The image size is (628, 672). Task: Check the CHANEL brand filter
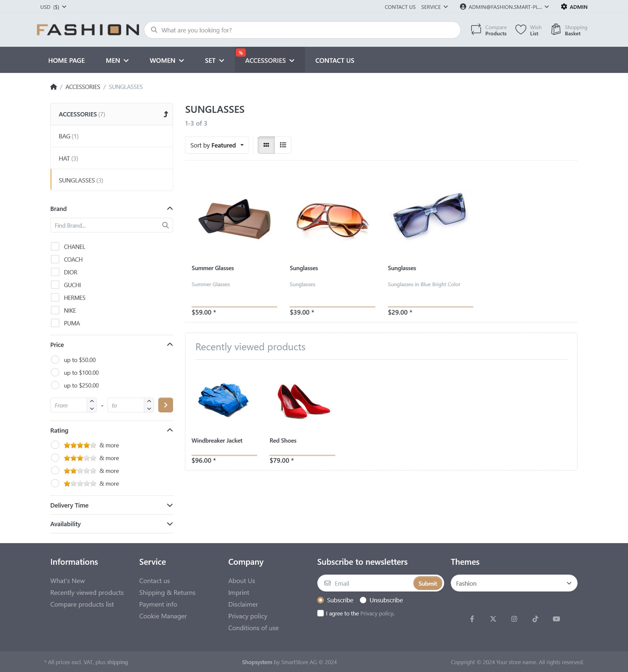[55, 246]
